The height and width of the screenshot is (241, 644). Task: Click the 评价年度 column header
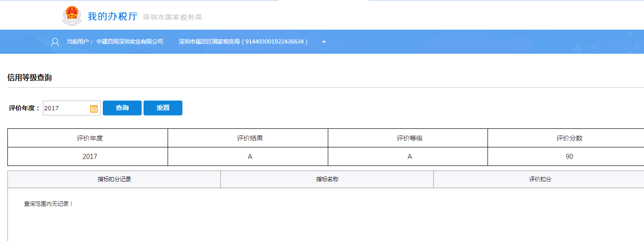pos(90,138)
